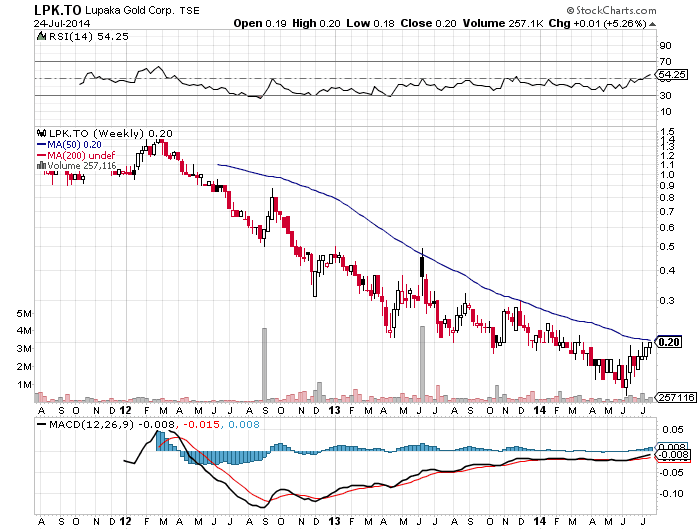Click the tall June 2013 volume spike bar
This screenshot has height=530, width=700.
(x=422, y=363)
